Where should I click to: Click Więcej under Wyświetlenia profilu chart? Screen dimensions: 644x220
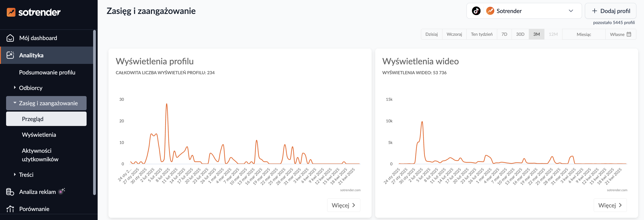coord(343,205)
